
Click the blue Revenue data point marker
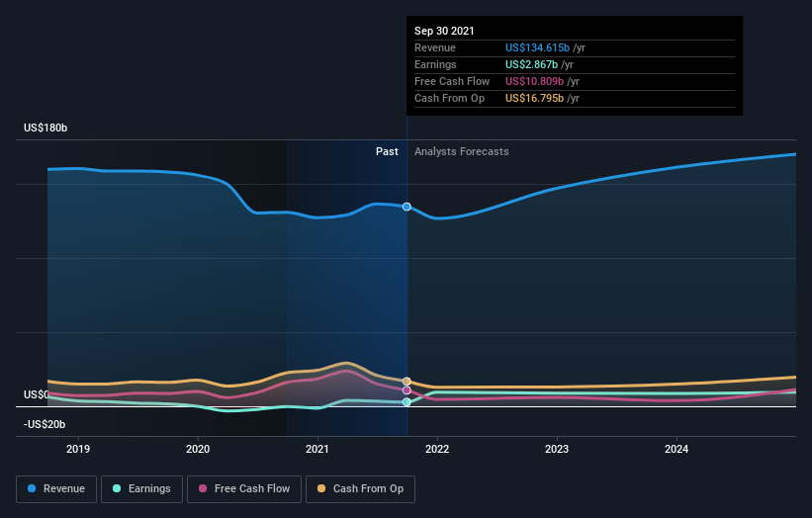tap(406, 207)
